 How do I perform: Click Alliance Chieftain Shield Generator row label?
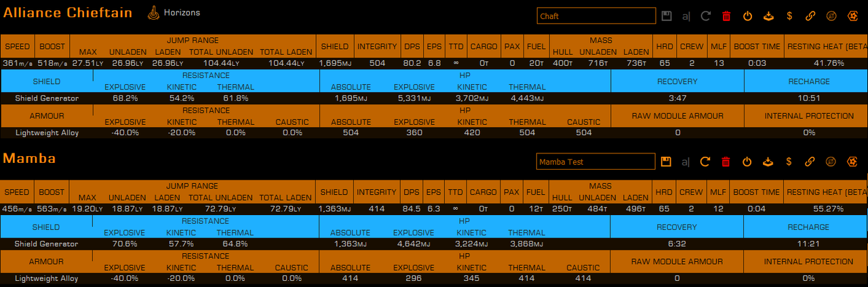(x=47, y=98)
